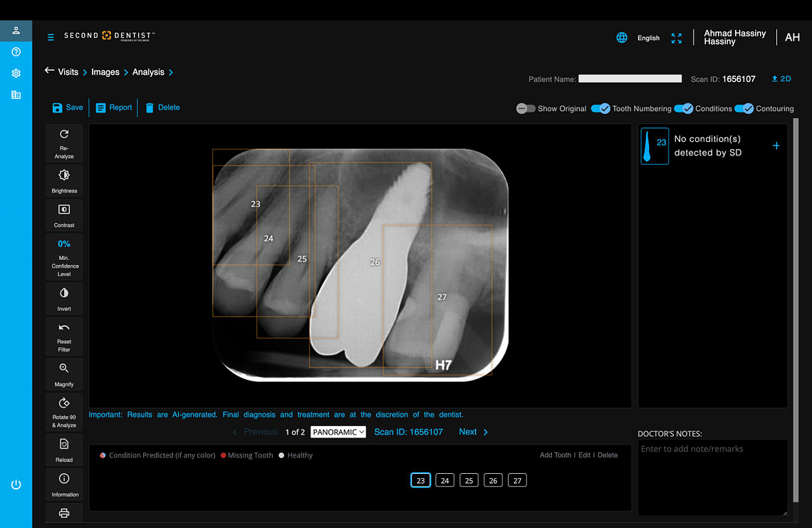
Task: Disable the Tooth Numbering overlay
Action: tap(600, 108)
